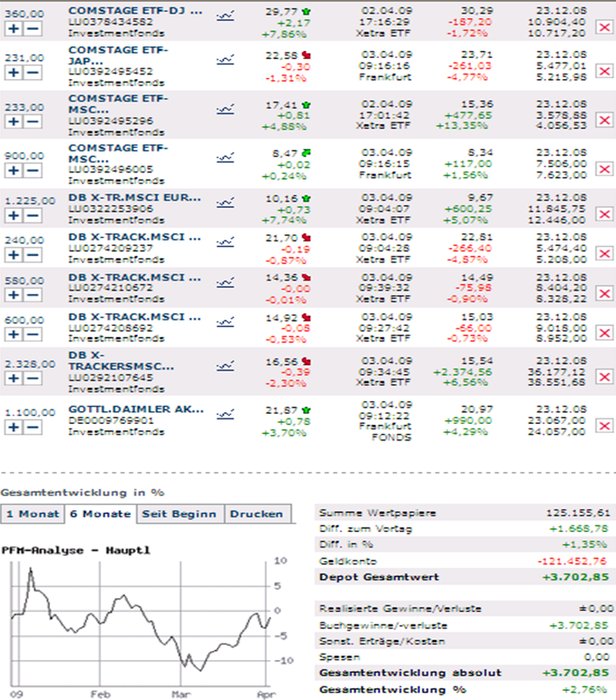Decrease quantity with minus for 360,00 position
The image size is (616, 700).
(33, 28)
